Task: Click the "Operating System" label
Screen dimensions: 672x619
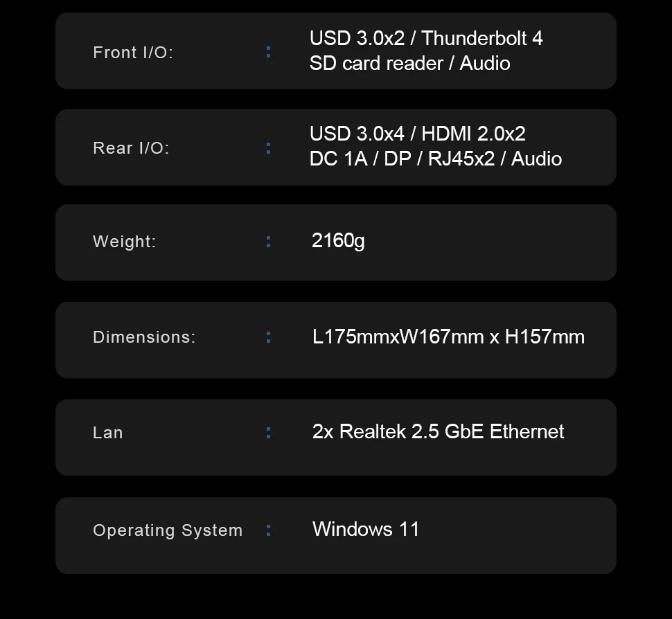Action: click(168, 530)
